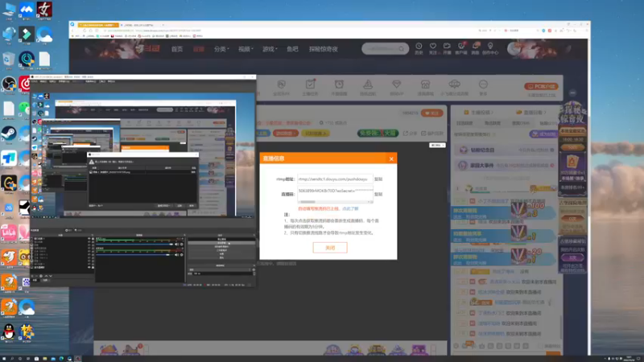Click the 关闭 close button in stream info dialog
This screenshot has height=362, width=644.
[x=330, y=248]
